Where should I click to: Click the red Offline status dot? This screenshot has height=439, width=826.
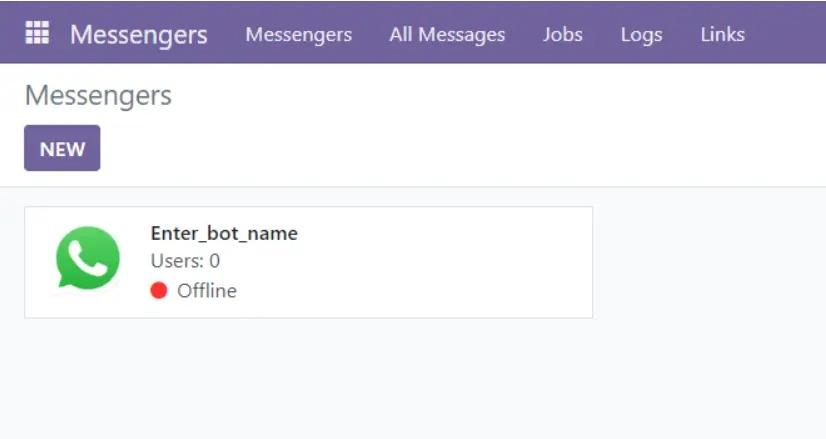[x=158, y=291]
